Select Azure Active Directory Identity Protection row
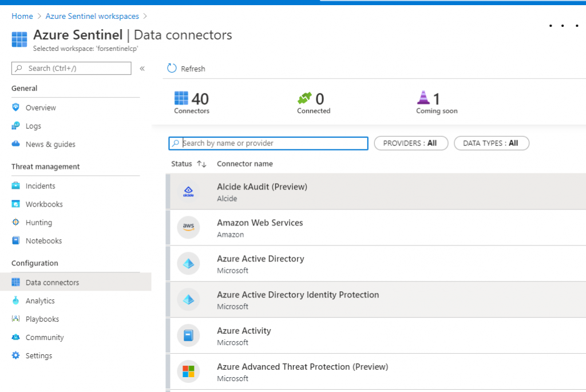Screen dimensions: 586x392 tap(376, 300)
